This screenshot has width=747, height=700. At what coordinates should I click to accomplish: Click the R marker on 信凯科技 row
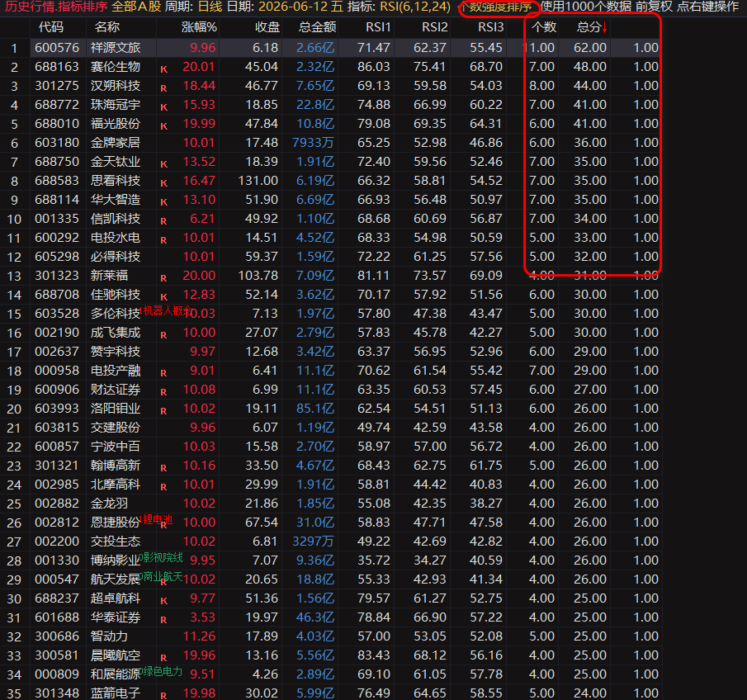click(163, 221)
